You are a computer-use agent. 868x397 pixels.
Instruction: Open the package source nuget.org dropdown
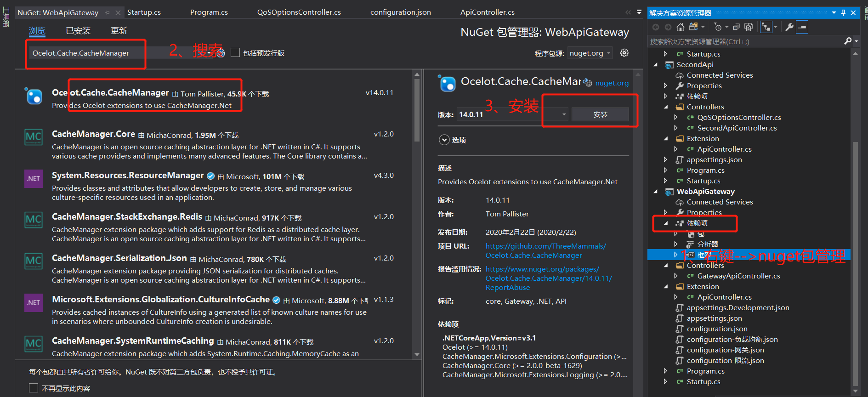(x=590, y=53)
